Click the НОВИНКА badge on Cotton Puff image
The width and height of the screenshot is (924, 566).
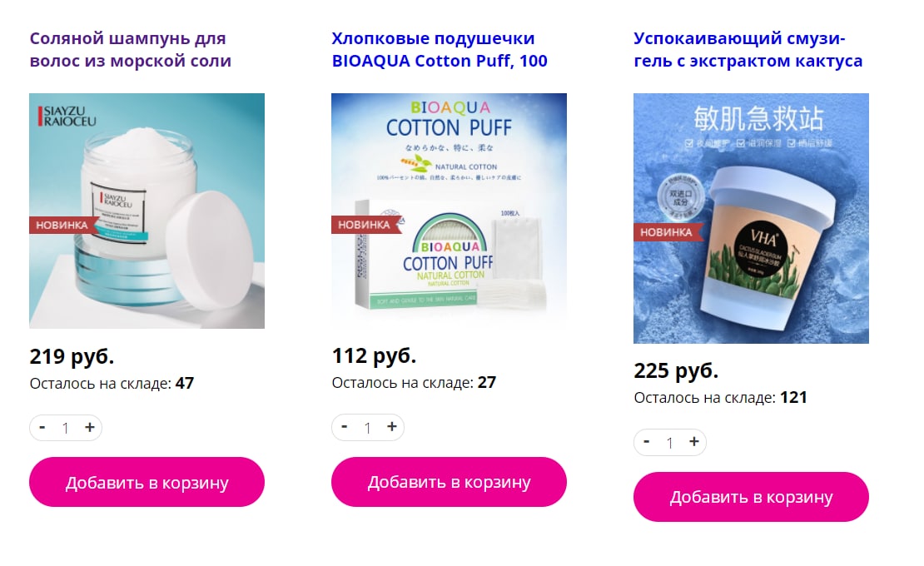point(365,225)
